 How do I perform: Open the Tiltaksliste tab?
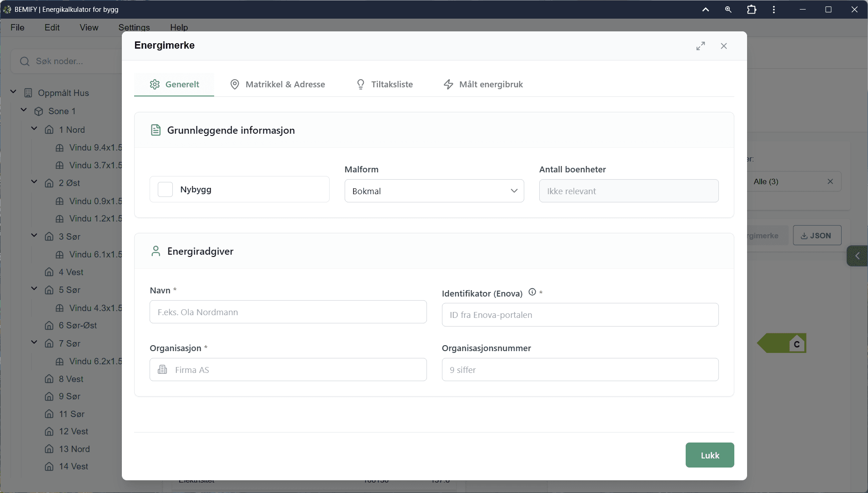tap(385, 84)
